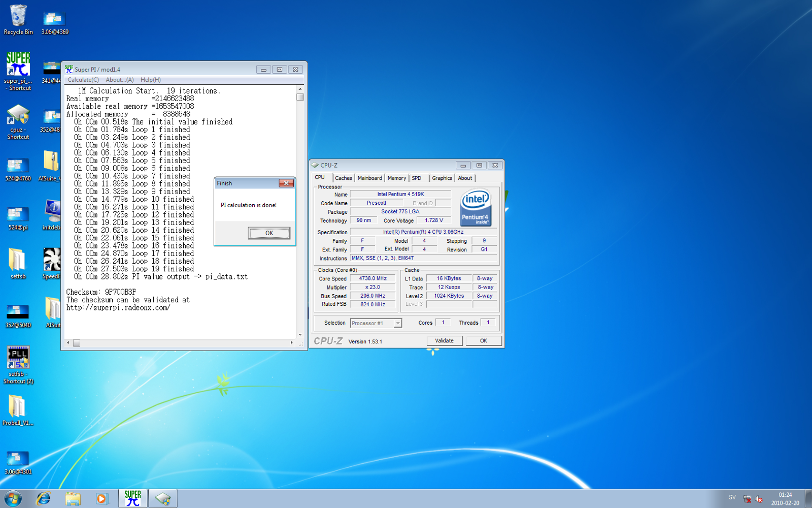812x508 pixels.
Task: Switch to the Mainboard tab in CPU-Z
Action: click(x=369, y=178)
